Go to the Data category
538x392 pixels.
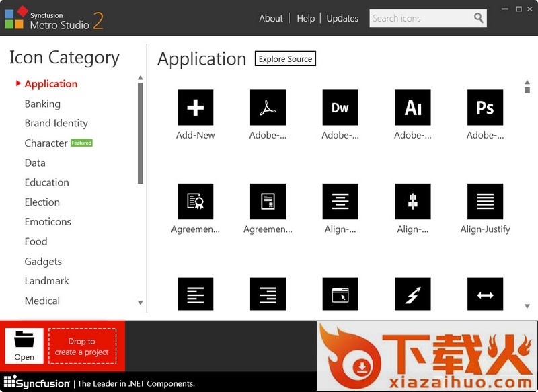35,163
